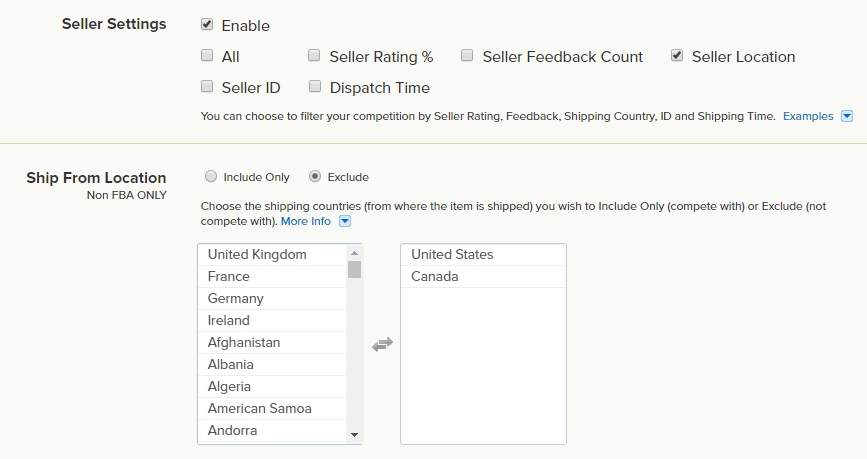Enable the Seller ID filter

(x=207, y=87)
